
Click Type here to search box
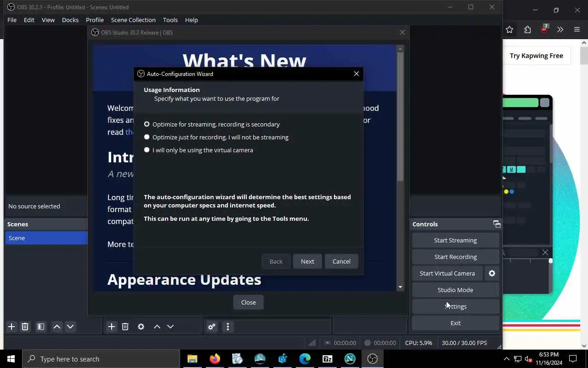(x=101, y=359)
